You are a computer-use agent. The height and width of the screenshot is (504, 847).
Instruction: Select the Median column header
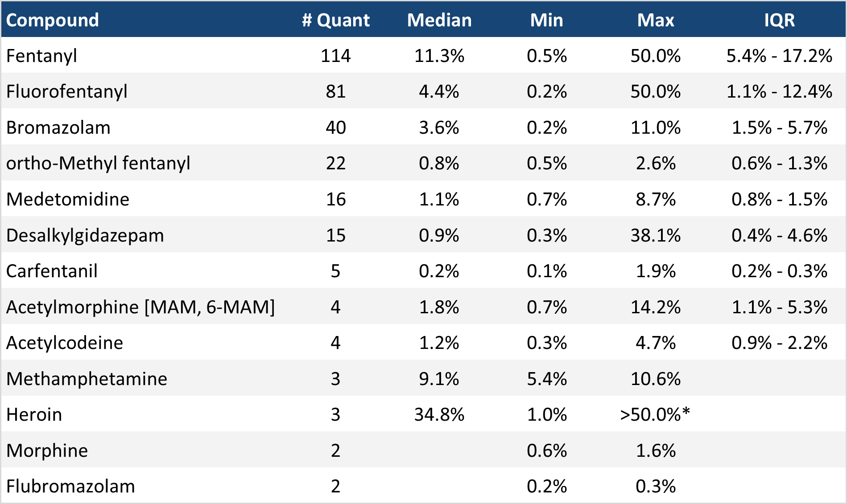pos(439,20)
